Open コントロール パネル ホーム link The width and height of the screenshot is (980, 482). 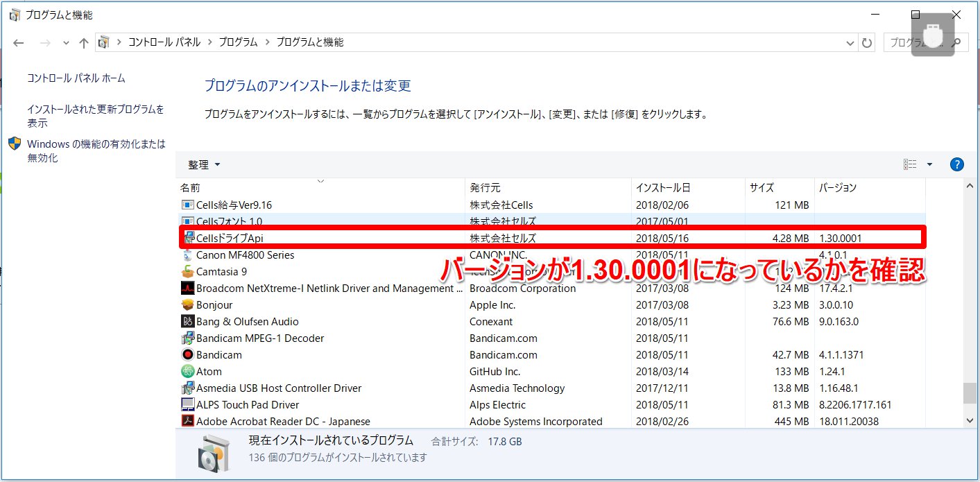click(76, 78)
